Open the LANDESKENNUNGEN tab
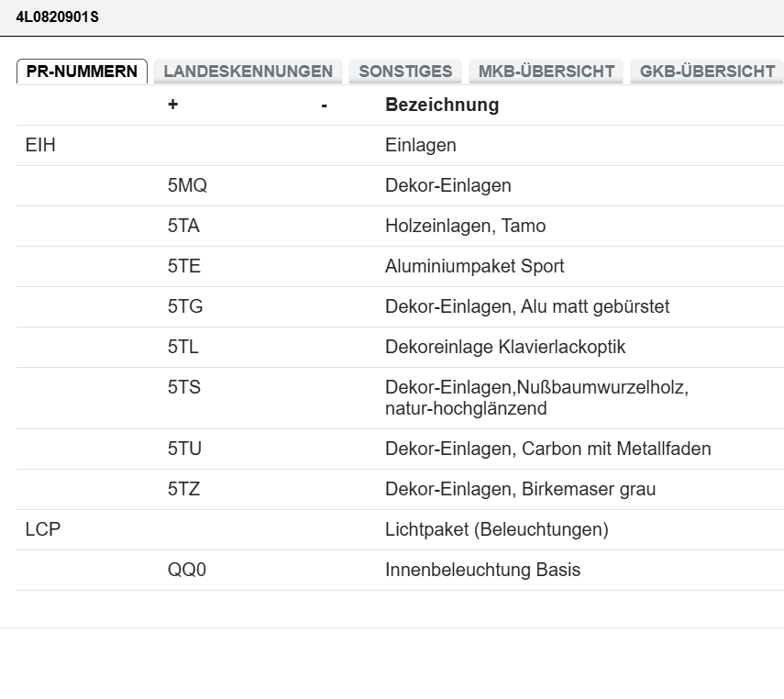The width and height of the screenshot is (784, 699). tap(248, 72)
